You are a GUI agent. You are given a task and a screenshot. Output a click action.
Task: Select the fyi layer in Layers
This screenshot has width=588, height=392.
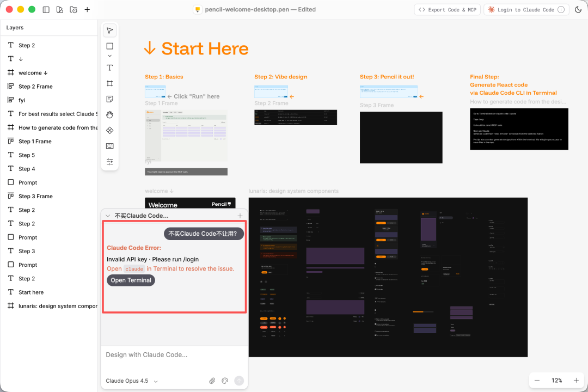click(22, 100)
